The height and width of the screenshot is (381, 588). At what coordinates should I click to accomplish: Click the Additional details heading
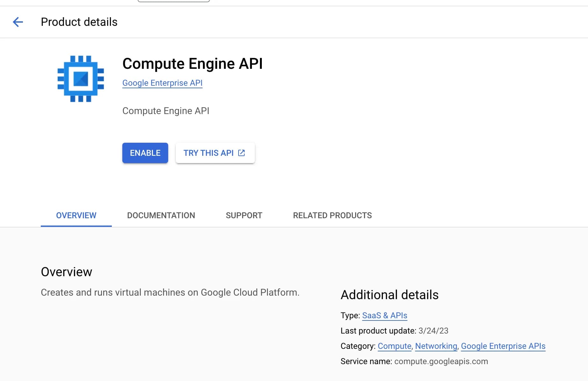tap(390, 295)
